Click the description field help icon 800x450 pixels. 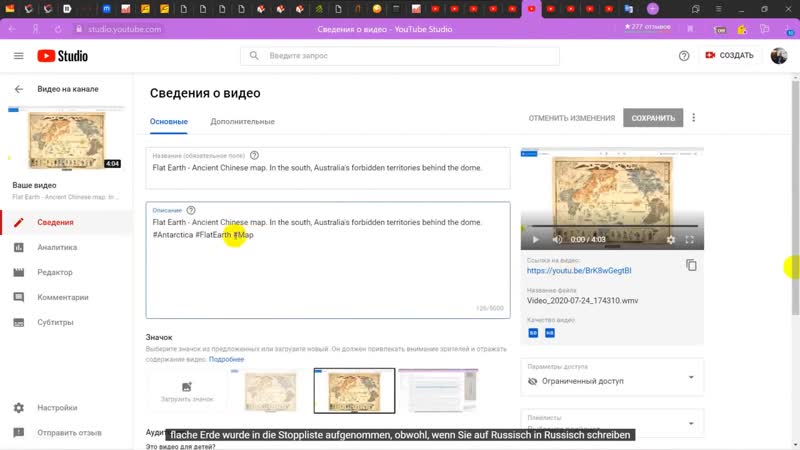[x=191, y=210]
